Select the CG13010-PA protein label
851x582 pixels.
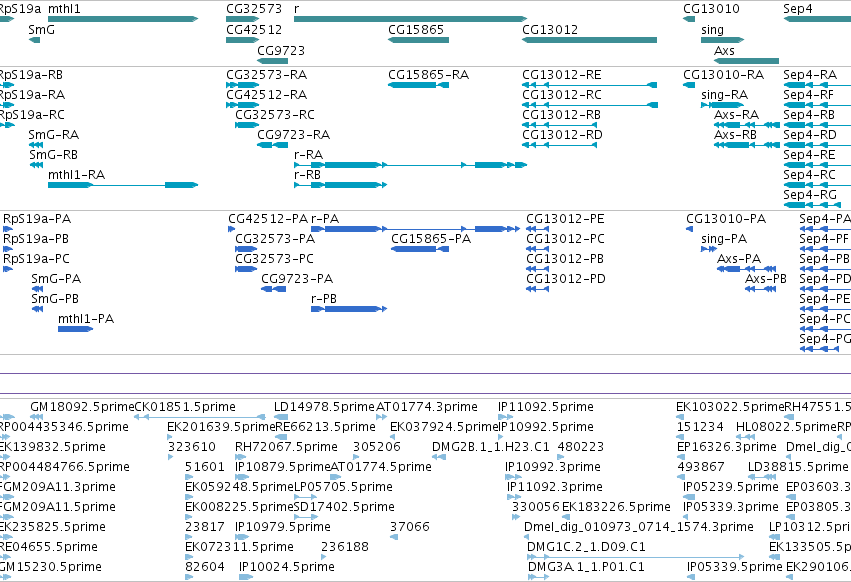[x=726, y=219]
